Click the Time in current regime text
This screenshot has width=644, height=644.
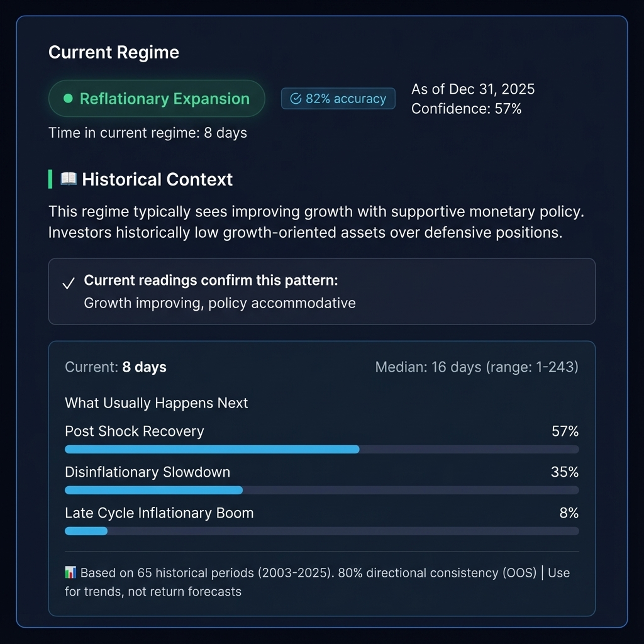click(x=148, y=133)
